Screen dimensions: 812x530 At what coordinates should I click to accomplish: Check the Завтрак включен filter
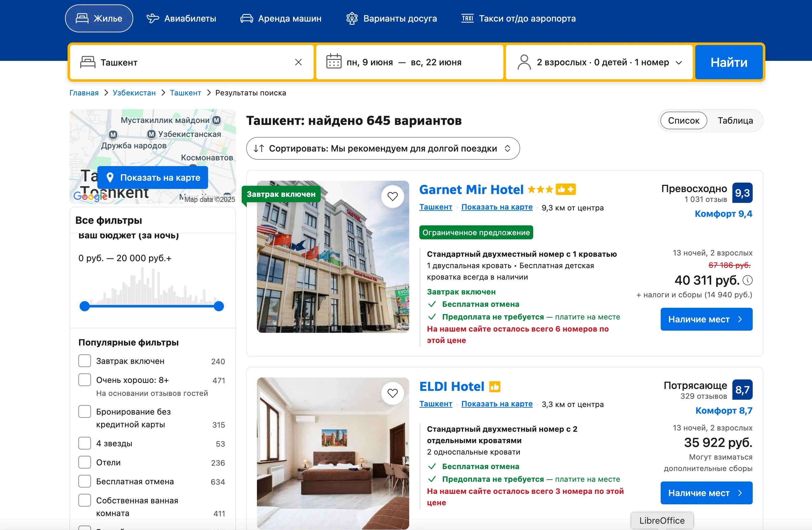[x=85, y=361]
